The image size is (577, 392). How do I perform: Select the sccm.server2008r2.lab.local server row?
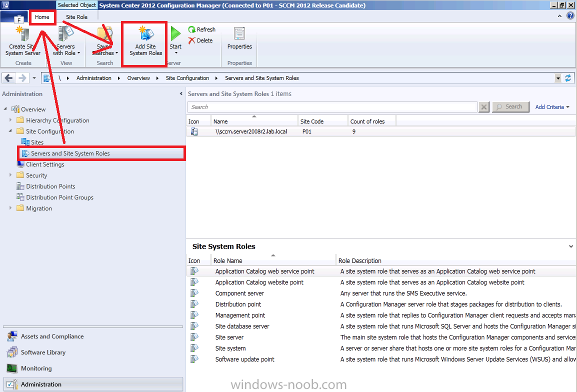point(381,131)
